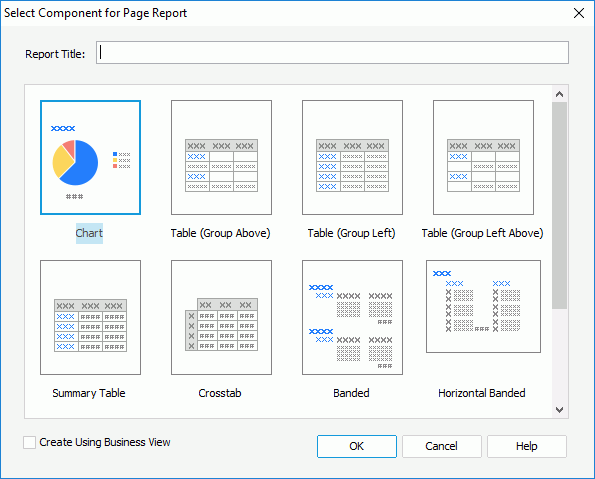595x479 pixels.
Task: Click the vertical scrollbar thumb
Action: point(559,205)
